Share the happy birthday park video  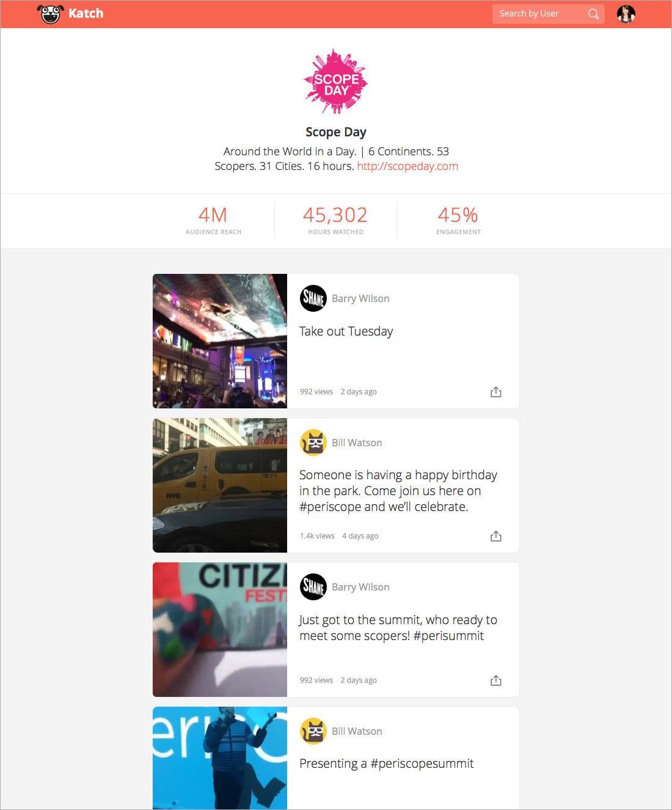pos(496,536)
